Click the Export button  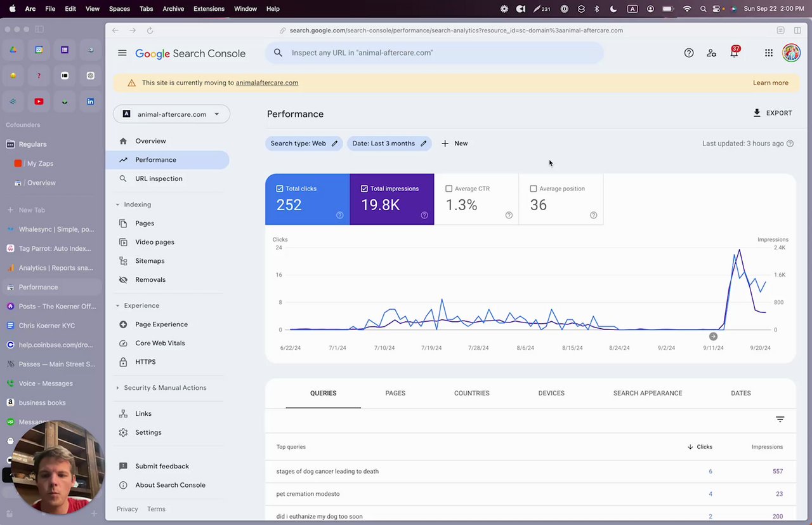(772, 113)
